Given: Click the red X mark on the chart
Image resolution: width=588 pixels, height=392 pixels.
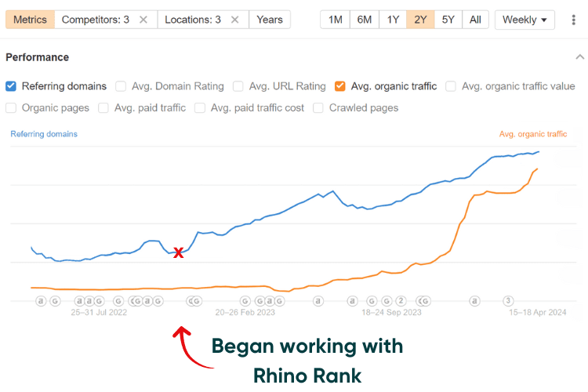Looking at the screenshot, I should tap(179, 252).
